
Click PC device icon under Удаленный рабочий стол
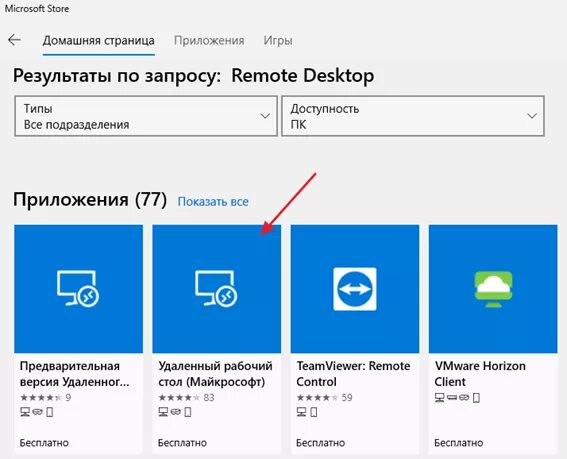pos(163,412)
